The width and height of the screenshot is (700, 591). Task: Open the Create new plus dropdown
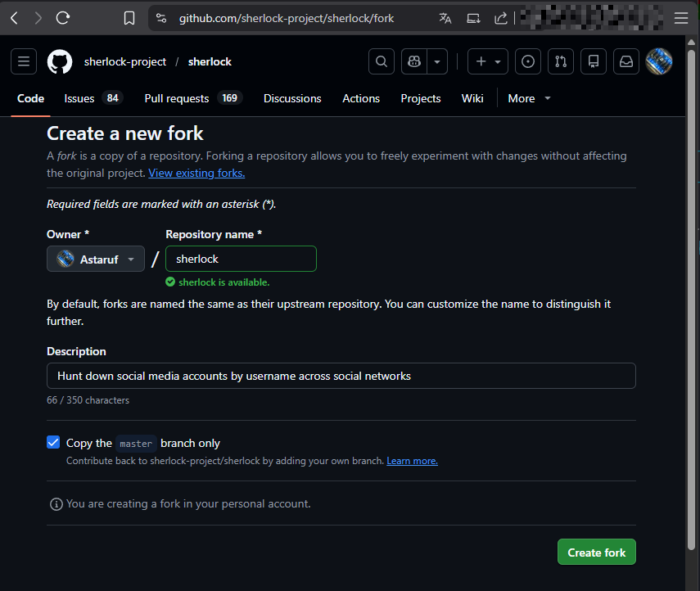[x=487, y=61]
